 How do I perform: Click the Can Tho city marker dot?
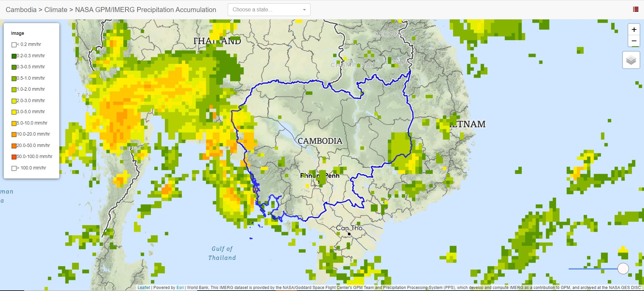click(349, 234)
